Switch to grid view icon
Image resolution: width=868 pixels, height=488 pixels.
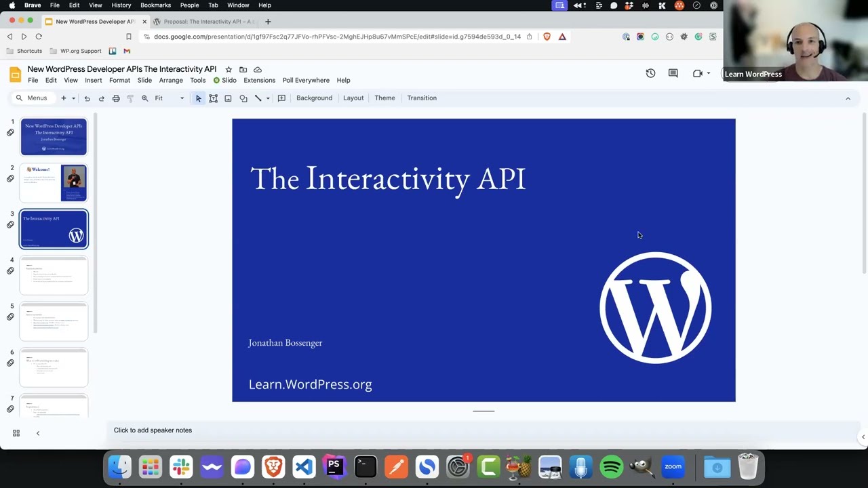pos(16,433)
